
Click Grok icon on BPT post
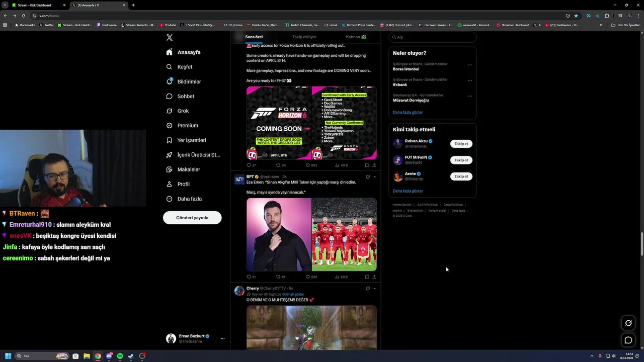tap(368, 177)
